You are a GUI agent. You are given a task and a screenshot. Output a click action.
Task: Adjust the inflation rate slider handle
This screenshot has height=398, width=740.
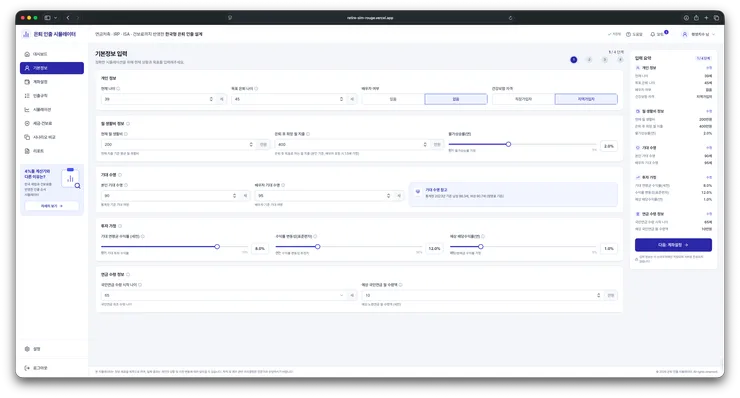click(508, 144)
